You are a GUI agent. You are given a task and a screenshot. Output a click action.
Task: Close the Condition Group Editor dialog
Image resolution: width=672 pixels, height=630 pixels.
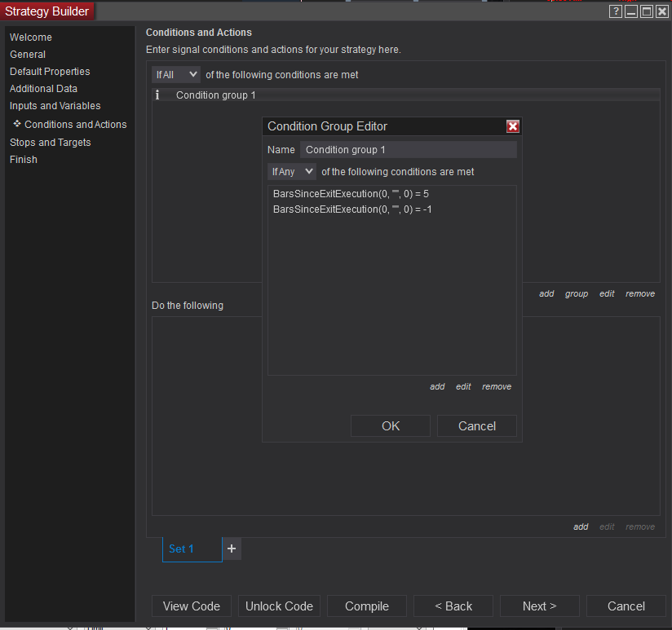[513, 126]
